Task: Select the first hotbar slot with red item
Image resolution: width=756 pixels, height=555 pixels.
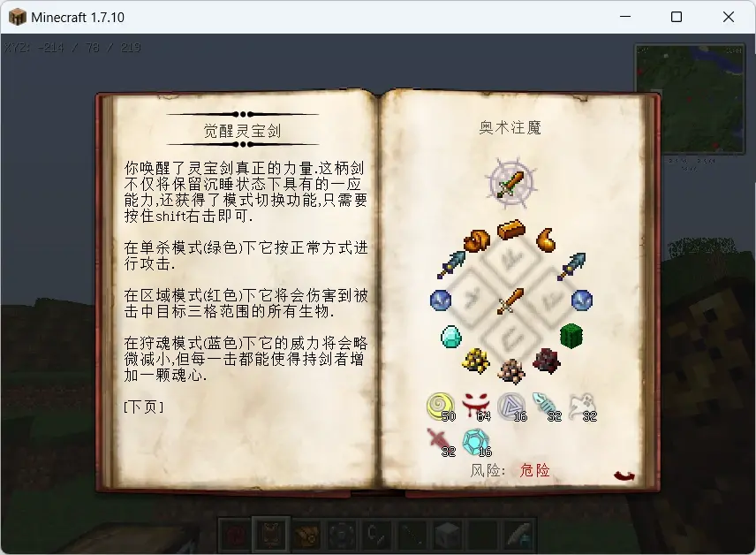Action: pos(236,535)
